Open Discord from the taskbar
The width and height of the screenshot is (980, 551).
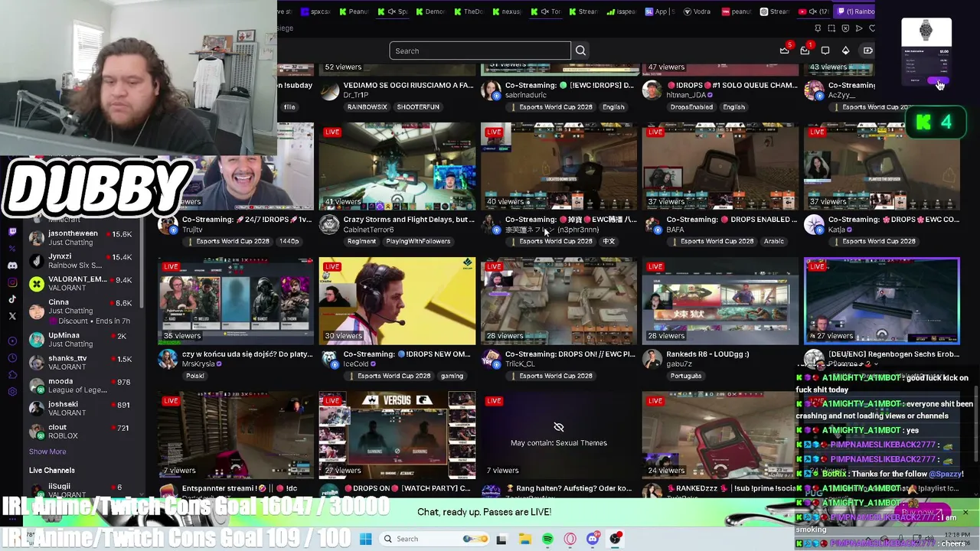pos(593,539)
